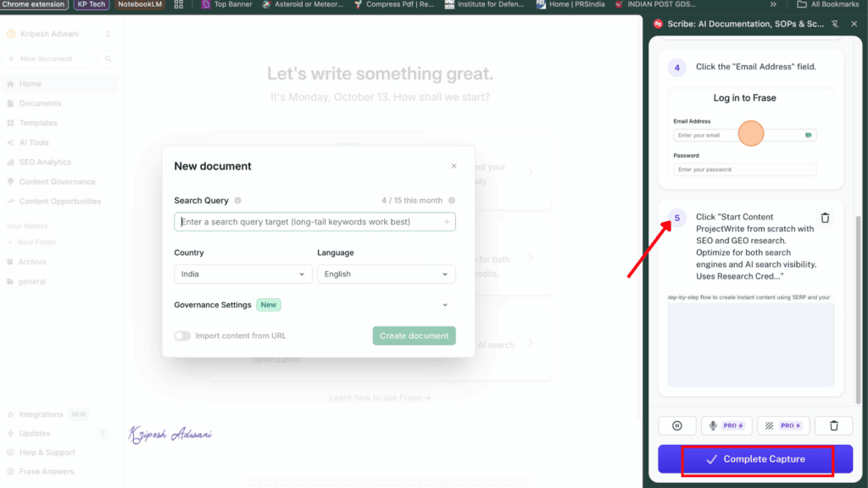Viewport: 868px width, 488px height.
Task: Click the Learn how to use Frase link
Action: click(380, 396)
